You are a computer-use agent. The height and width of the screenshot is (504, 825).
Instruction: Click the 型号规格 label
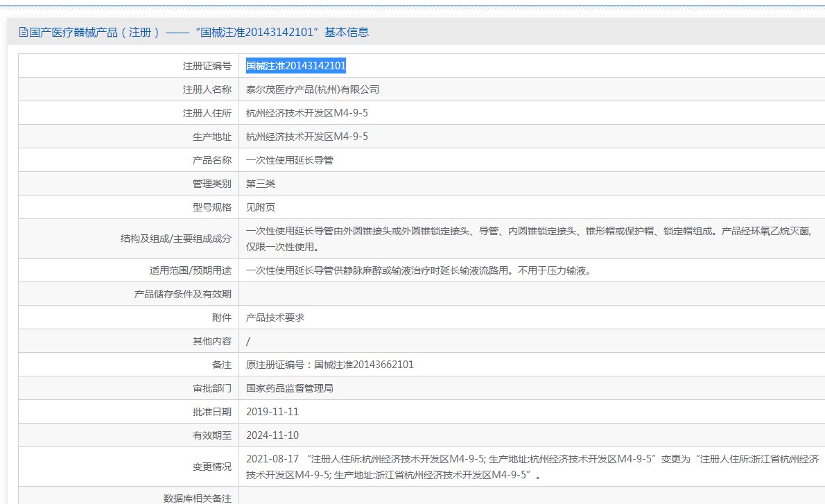(211, 207)
